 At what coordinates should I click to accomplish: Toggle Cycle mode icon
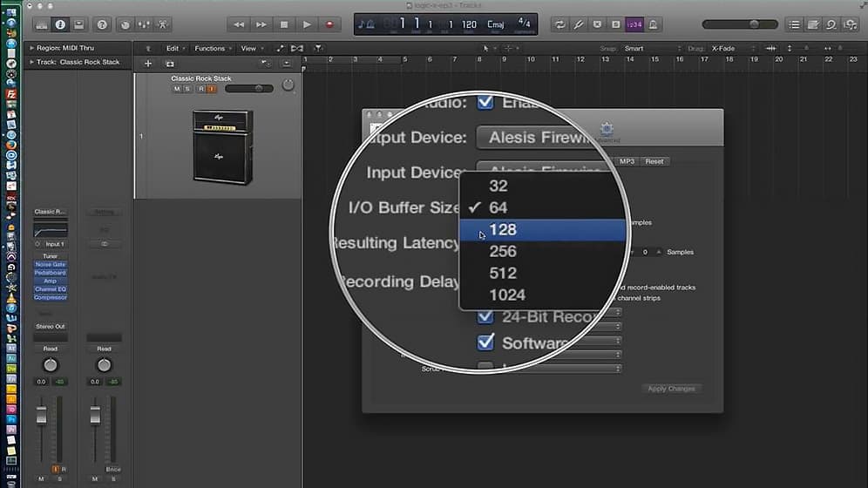point(559,24)
